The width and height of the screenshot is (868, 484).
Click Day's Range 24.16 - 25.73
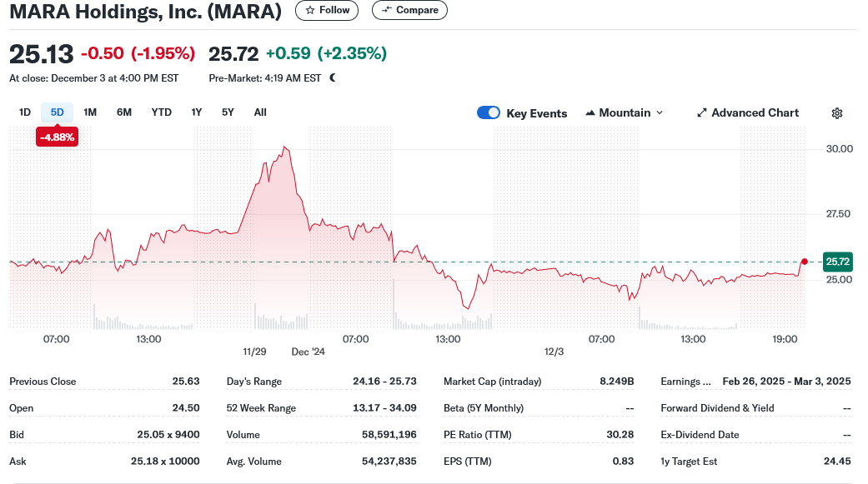tap(384, 381)
